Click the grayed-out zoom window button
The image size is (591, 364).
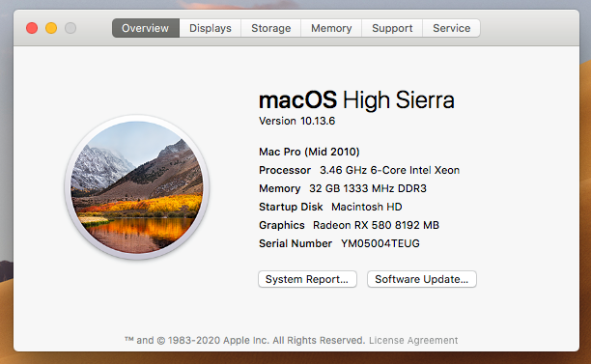pos(70,28)
